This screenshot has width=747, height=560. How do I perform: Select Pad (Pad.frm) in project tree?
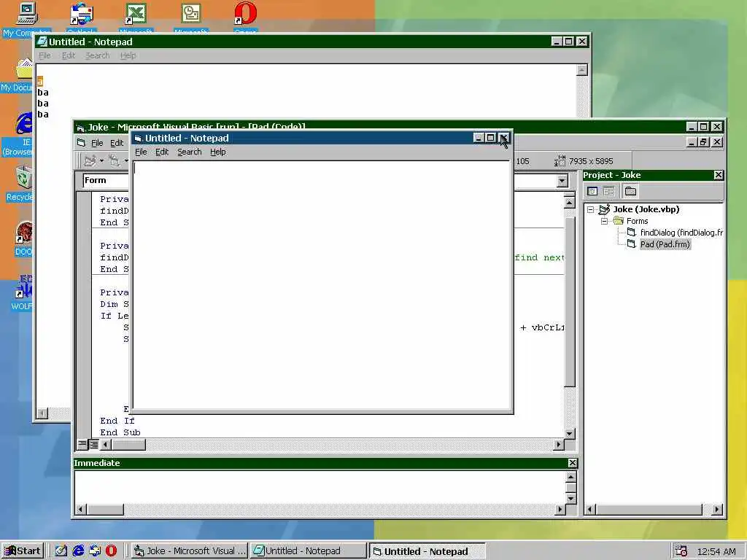pyautogui.click(x=665, y=244)
